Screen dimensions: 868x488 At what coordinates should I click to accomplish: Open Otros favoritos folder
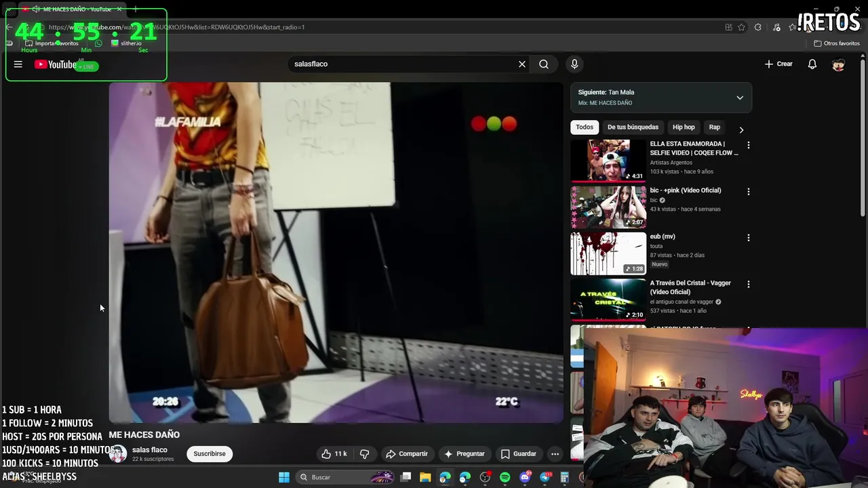(837, 43)
